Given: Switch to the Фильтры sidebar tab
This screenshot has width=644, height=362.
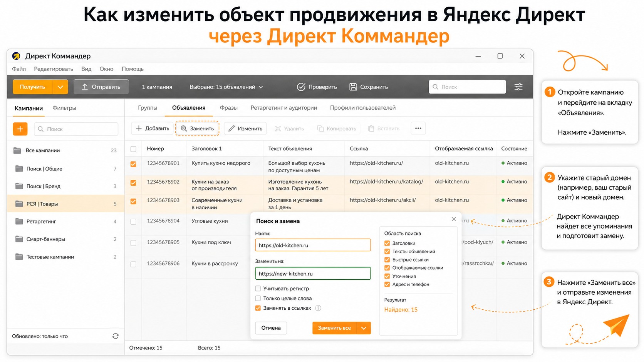Looking at the screenshot, I should (x=64, y=108).
